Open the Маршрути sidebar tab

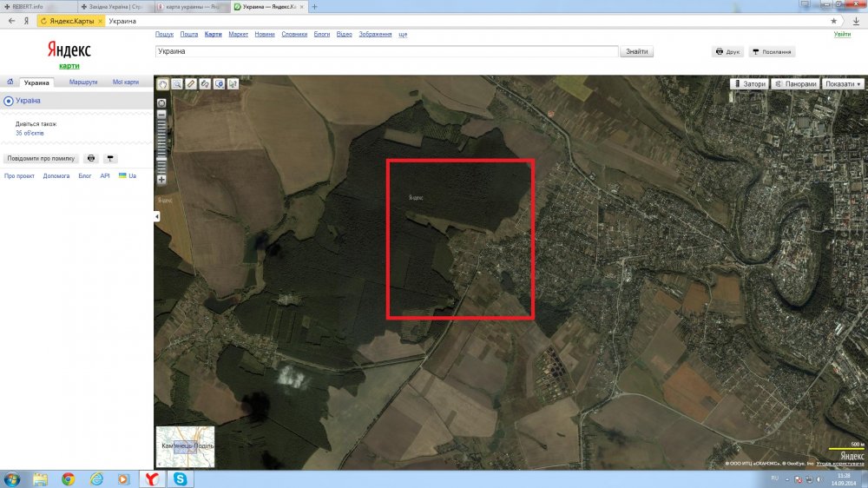click(83, 82)
